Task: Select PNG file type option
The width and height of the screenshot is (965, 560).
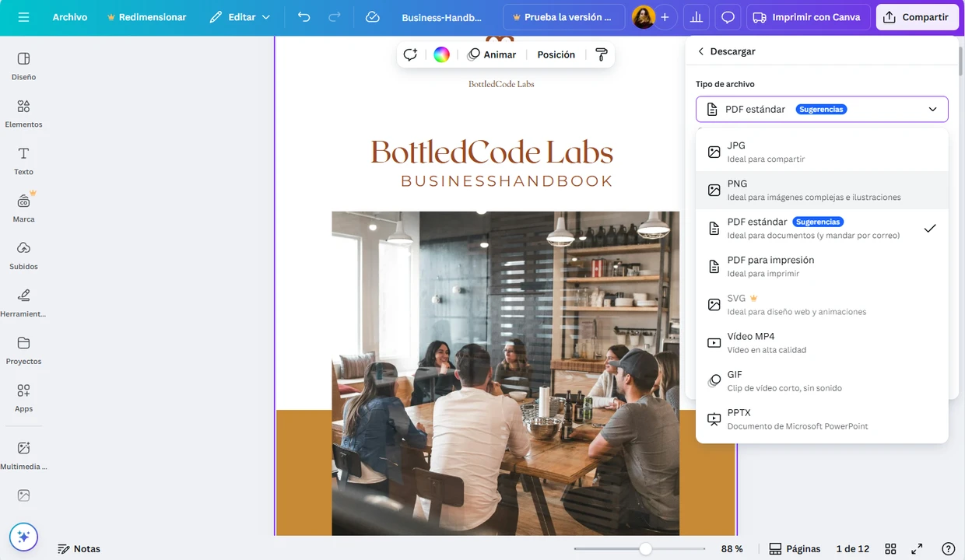Action: tap(822, 190)
